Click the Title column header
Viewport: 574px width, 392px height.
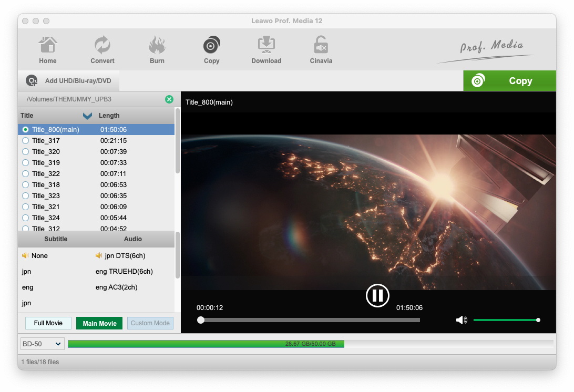coord(27,115)
